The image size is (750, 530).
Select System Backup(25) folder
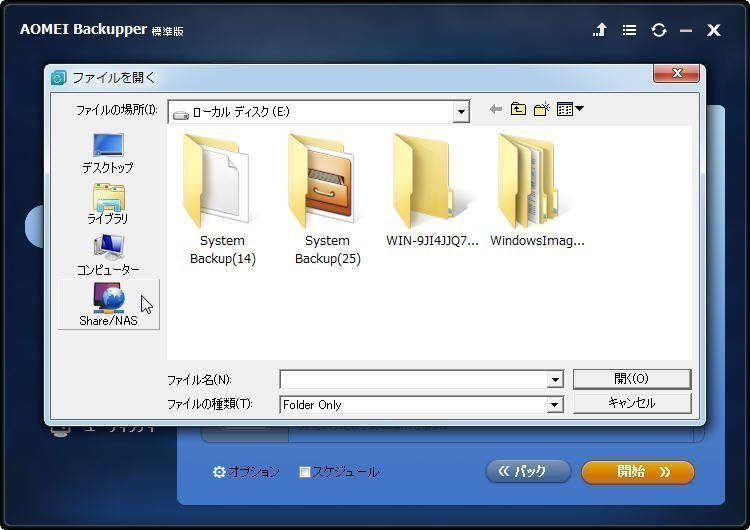(328, 200)
